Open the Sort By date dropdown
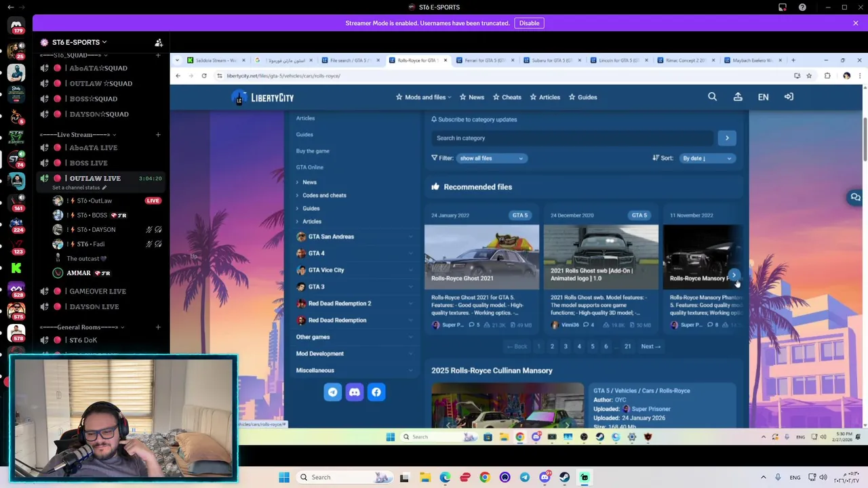 (x=707, y=158)
